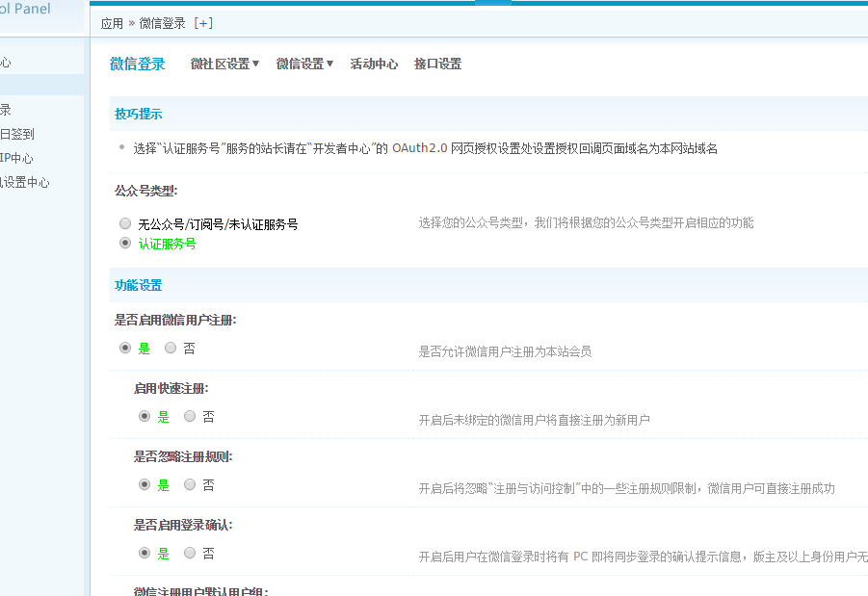Screen dimensions: 868x596
Task: Choose 是 for 是否忽略注册规则
Action: point(145,484)
